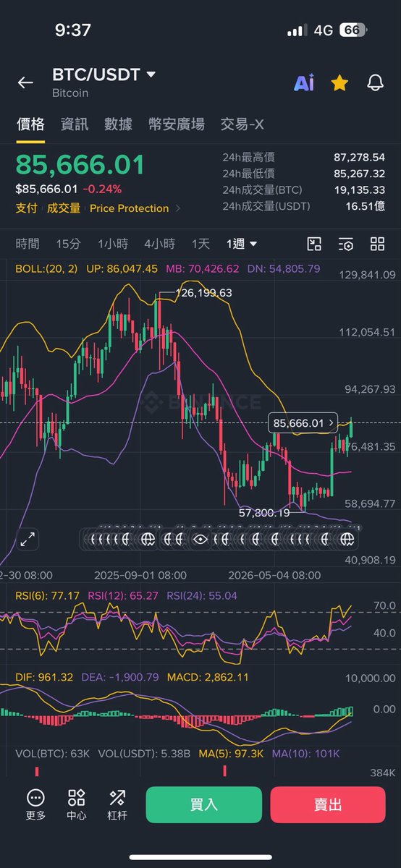401x868 pixels.
Task: Open the chart indicator settings icon
Action: tap(346, 244)
